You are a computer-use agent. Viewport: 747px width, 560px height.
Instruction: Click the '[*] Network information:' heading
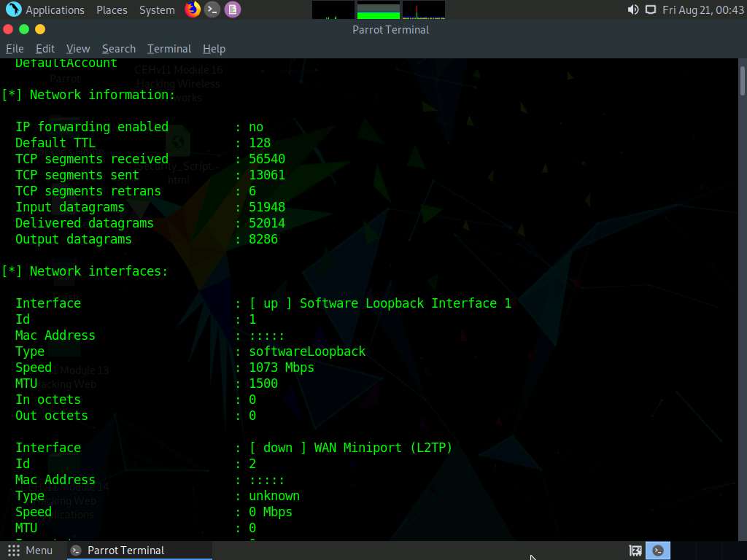[x=88, y=95]
